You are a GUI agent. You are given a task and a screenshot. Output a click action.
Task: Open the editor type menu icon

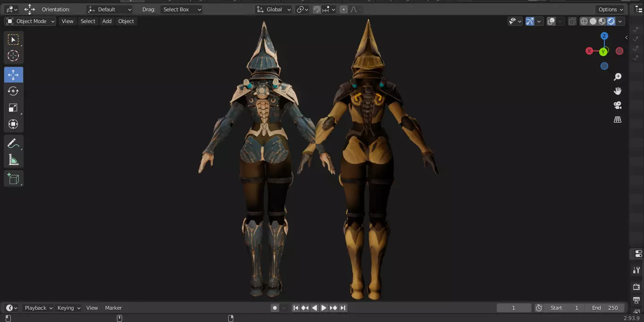tap(11, 9)
